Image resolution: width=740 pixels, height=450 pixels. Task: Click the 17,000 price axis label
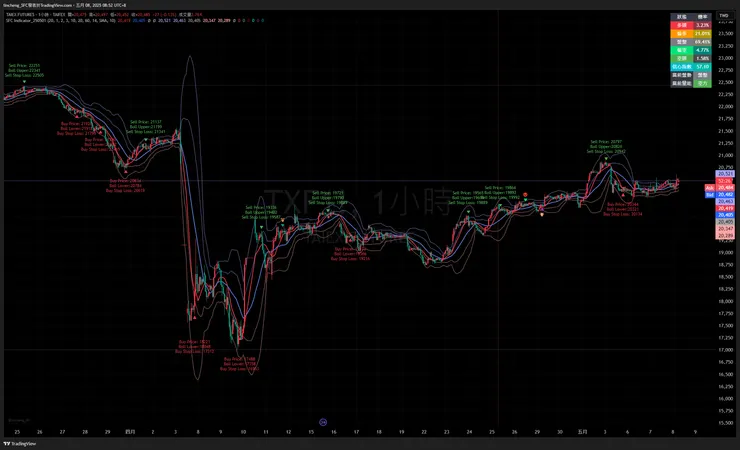click(x=725, y=350)
